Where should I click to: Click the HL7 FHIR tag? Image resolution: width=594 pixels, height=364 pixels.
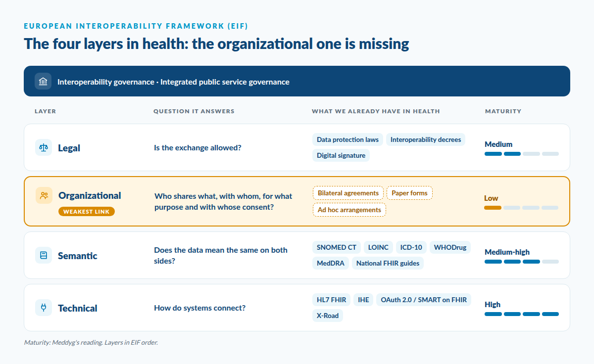pos(332,300)
